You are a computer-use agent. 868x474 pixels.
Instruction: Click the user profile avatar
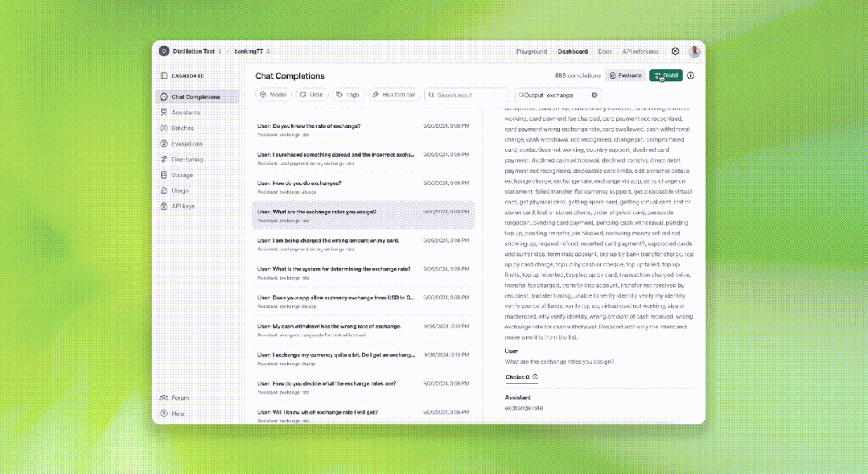tap(694, 52)
